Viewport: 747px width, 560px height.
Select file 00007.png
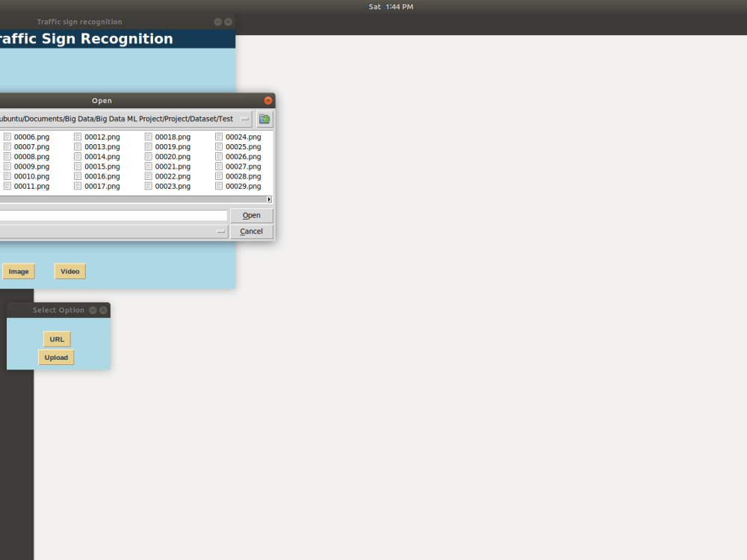(27, 146)
